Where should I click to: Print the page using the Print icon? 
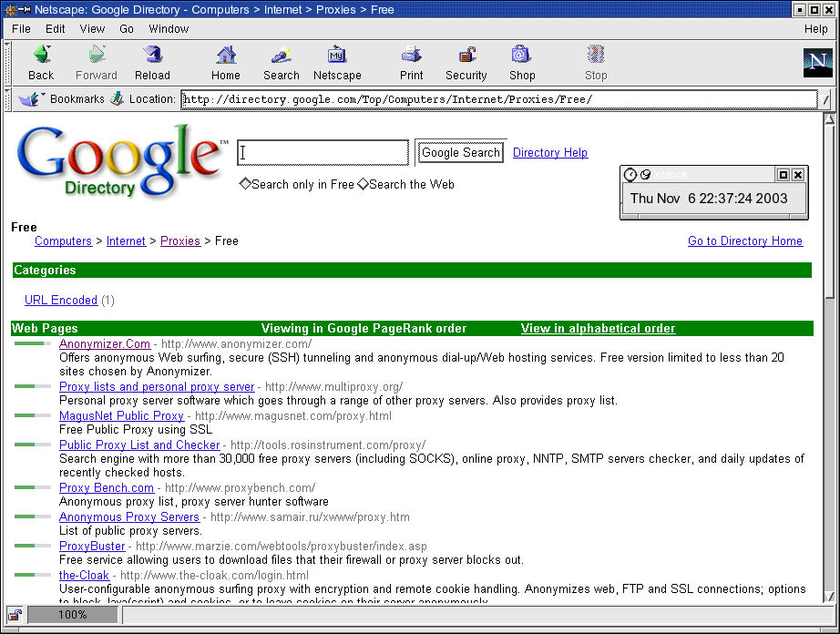[x=412, y=56]
